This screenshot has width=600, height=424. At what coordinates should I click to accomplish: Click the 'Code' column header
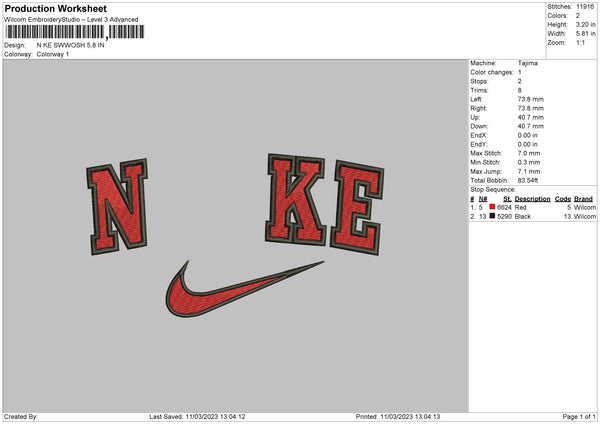pos(563,199)
